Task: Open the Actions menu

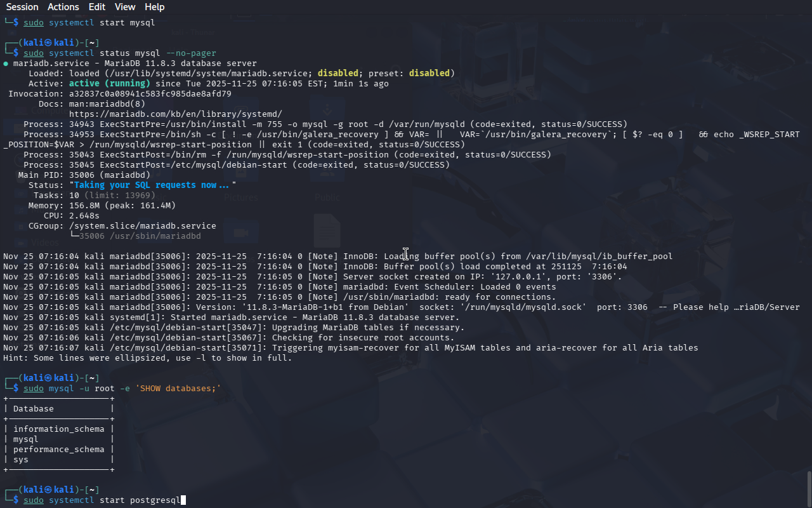Action: click(63, 7)
